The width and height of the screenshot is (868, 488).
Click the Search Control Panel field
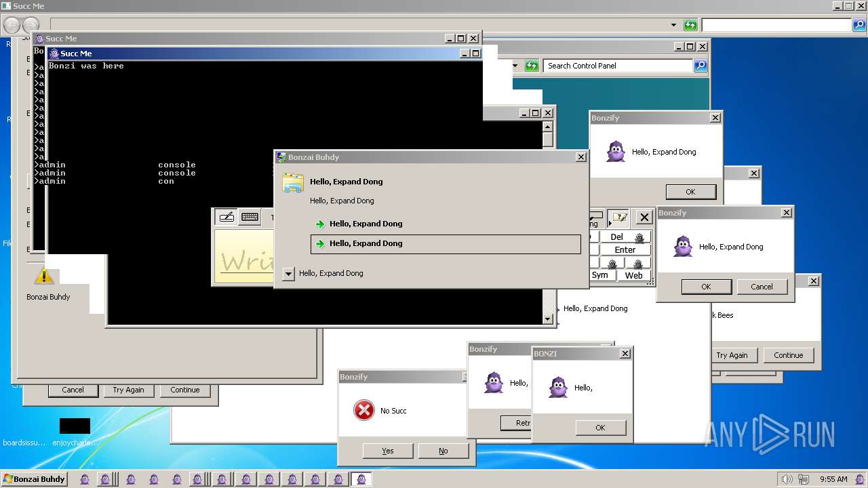point(617,66)
